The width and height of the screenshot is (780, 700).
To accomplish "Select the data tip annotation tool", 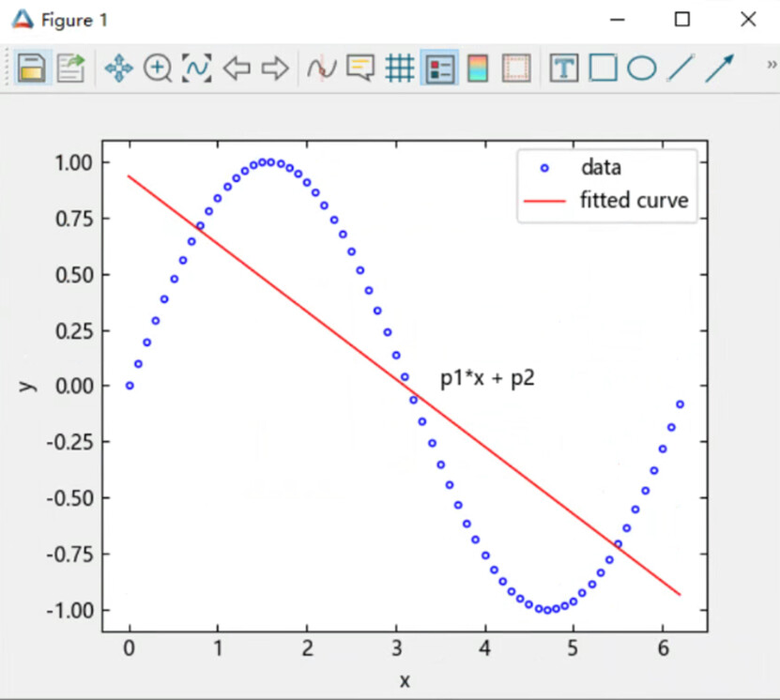I will 360,68.
